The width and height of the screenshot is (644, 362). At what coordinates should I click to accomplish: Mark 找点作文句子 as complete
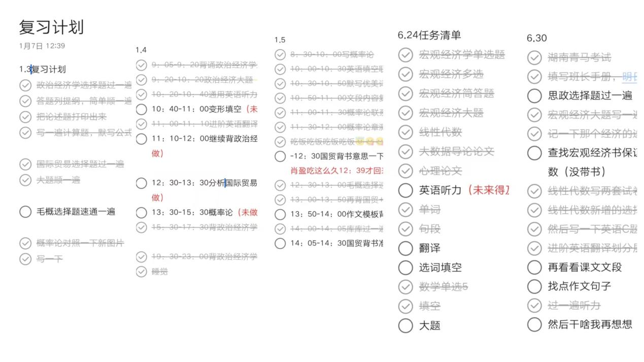534,286
